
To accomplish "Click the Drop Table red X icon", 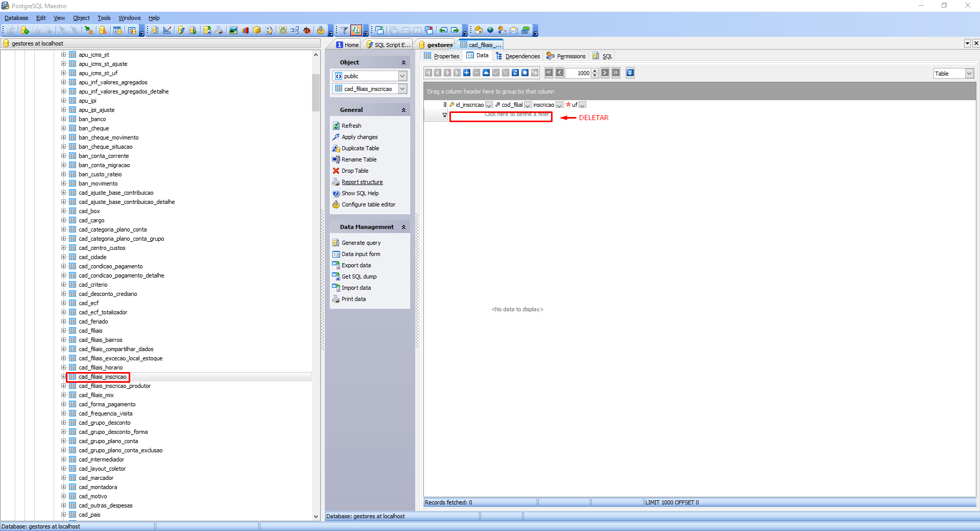I will coord(336,171).
